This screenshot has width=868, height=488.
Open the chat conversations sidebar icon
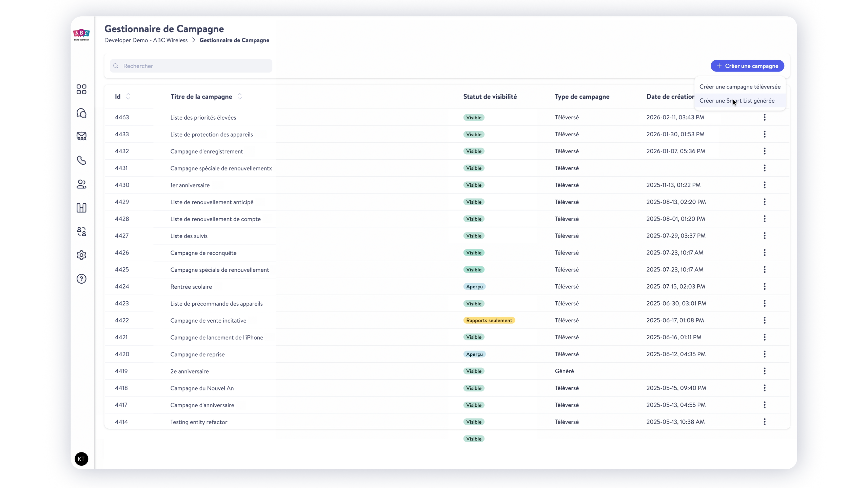[x=81, y=113]
